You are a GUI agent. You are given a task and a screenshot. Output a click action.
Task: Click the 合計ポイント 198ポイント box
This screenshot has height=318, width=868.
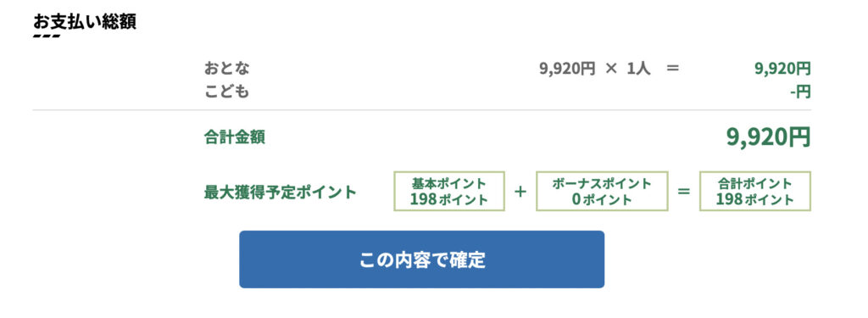click(755, 191)
